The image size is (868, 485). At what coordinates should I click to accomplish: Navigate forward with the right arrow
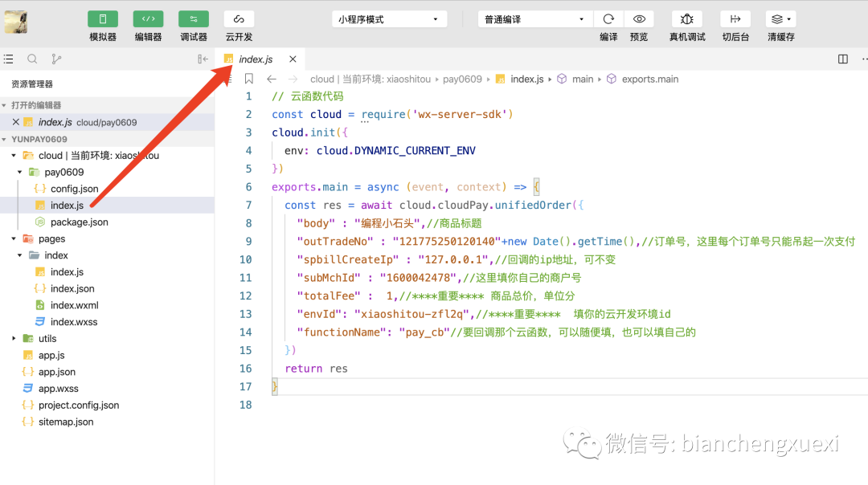point(293,79)
